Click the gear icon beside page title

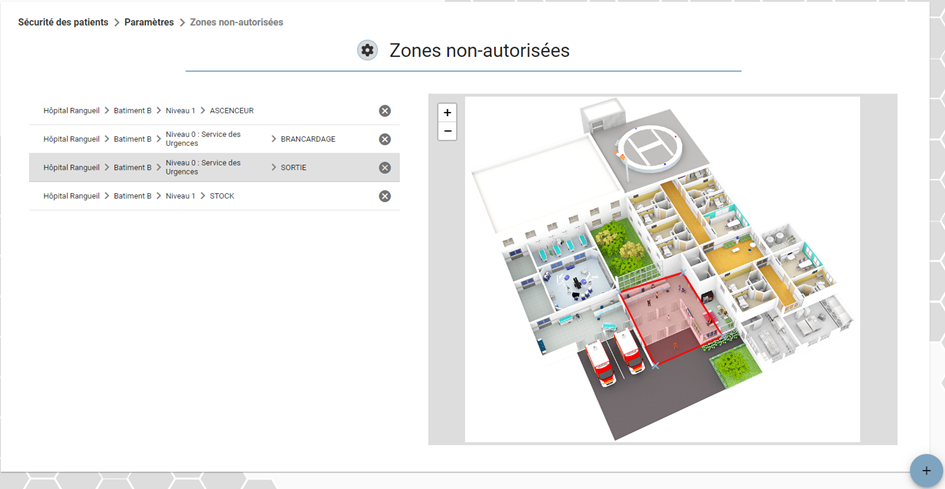pos(367,50)
